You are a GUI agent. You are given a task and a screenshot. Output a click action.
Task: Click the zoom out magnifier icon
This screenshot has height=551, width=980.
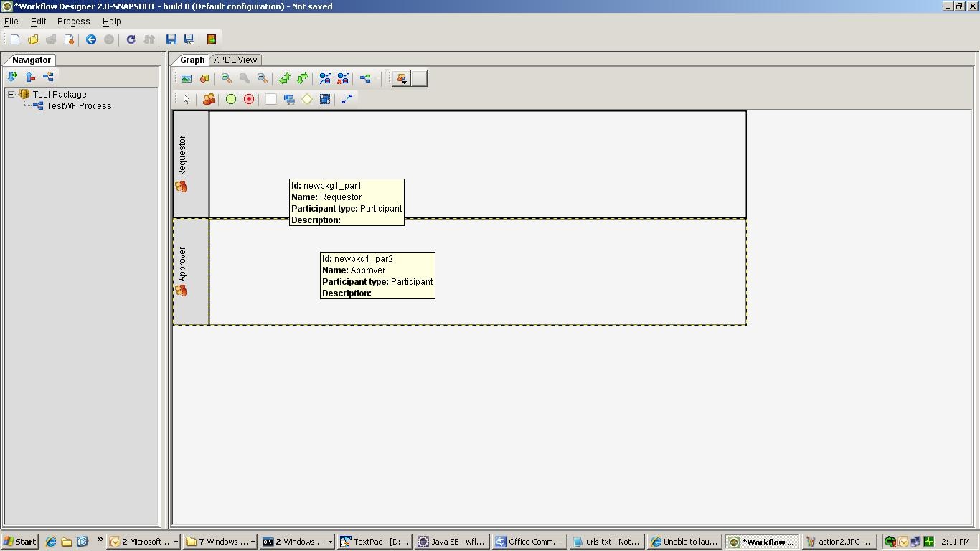point(263,78)
